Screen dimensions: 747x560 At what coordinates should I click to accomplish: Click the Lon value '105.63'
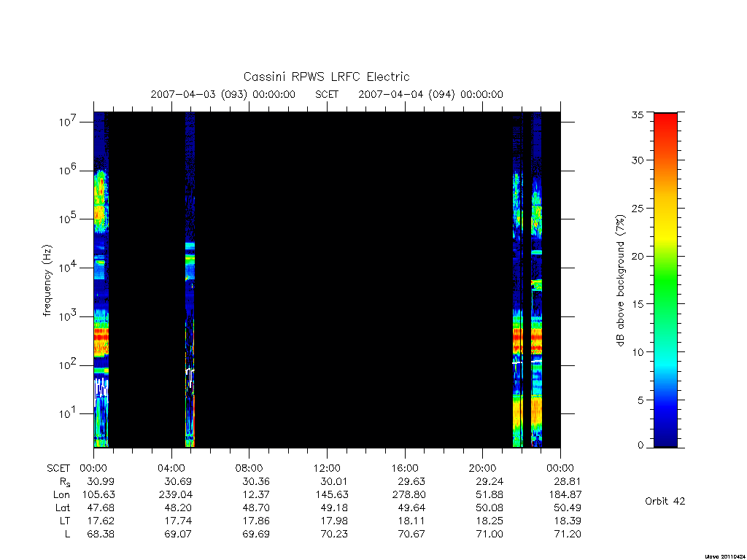98,495
